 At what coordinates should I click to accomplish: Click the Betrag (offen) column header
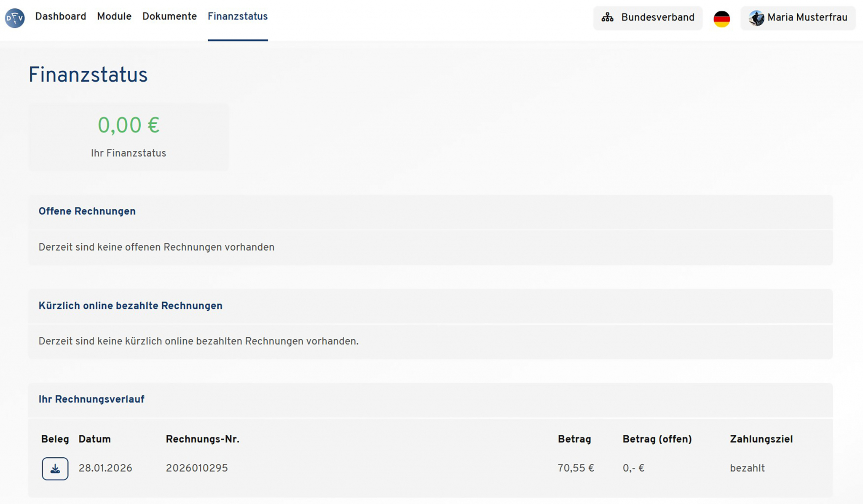click(x=657, y=439)
